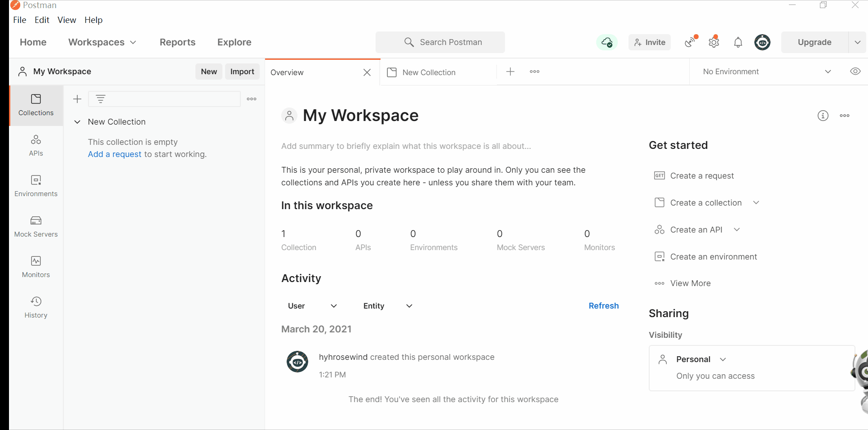Click the workspace summary placeholder text
This screenshot has height=430, width=868.
(406, 146)
